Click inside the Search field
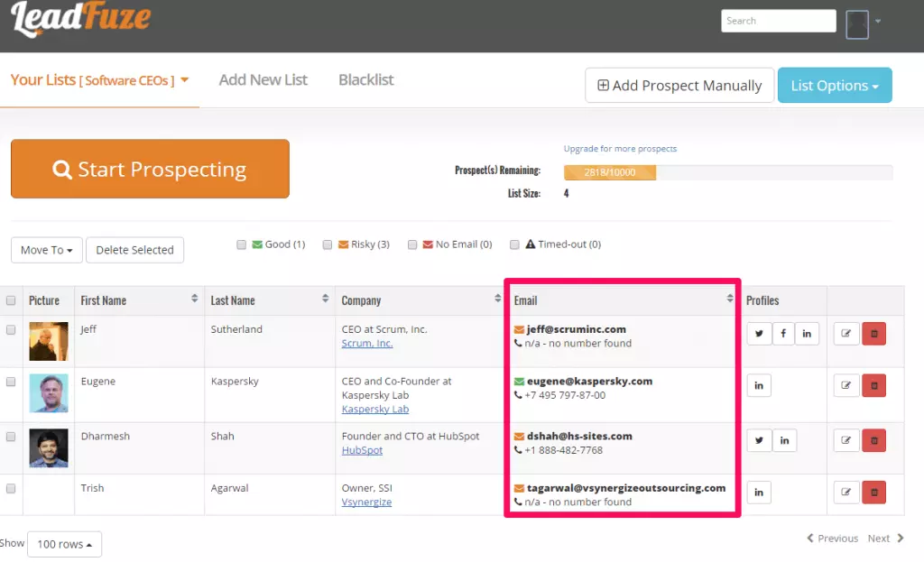This screenshot has height=562, width=924. [x=778, y=20]
